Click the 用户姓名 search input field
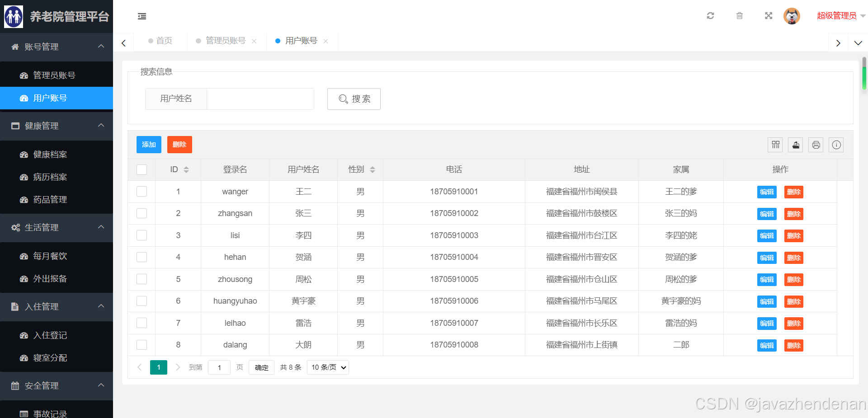Image resolution: width=868 pixels, height=418 pixels. point(260,99)
